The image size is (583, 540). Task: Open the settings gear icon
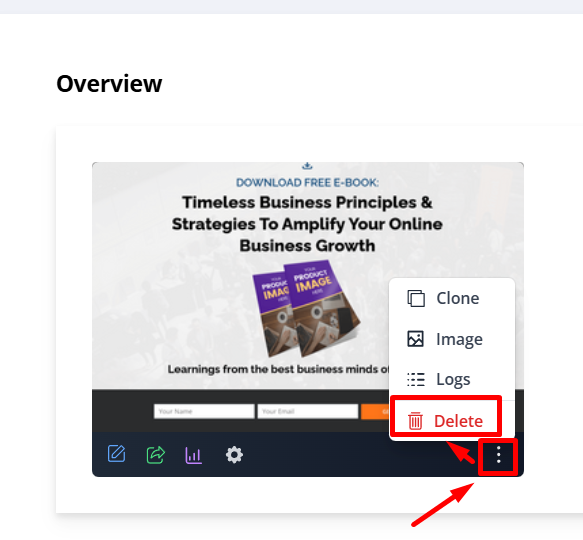click(234, 454)
